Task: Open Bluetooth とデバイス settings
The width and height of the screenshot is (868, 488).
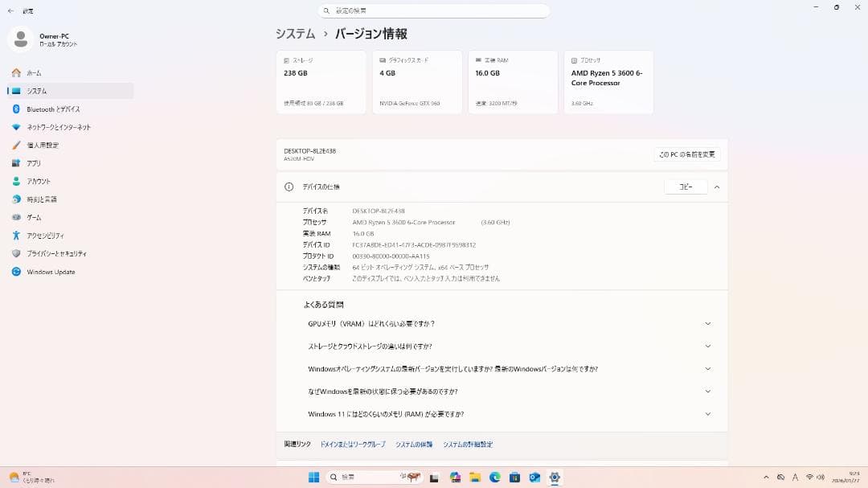Action: point(70,109)
